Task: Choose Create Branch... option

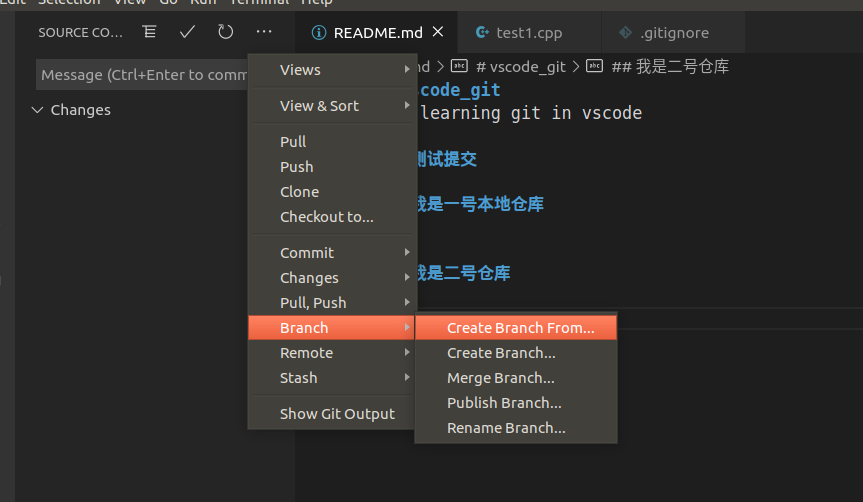Action: click(516, 353)
